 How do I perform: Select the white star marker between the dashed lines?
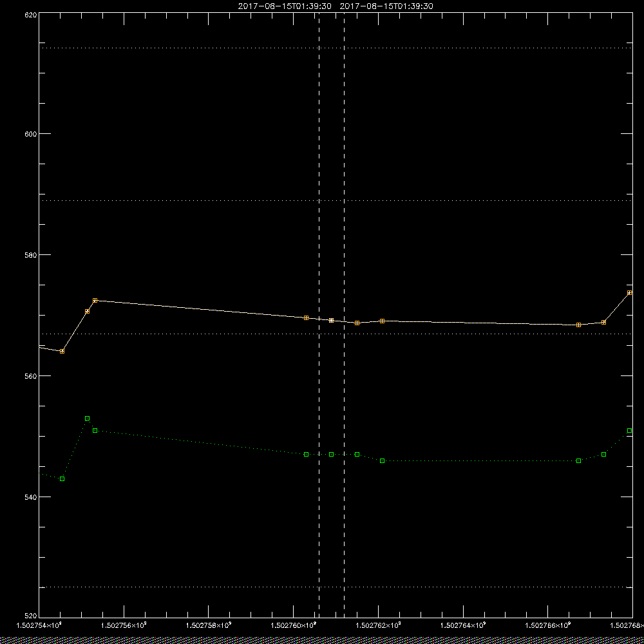click(x=332, y=320)
